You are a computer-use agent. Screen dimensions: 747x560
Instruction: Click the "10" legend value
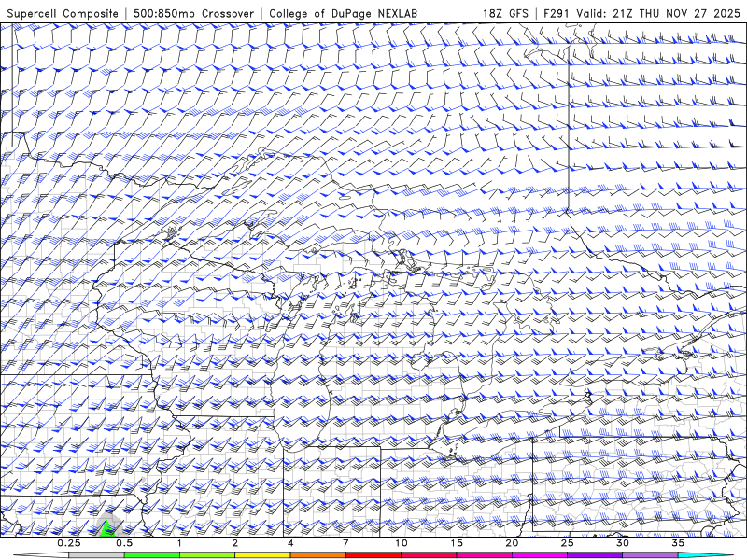(402, 543)
